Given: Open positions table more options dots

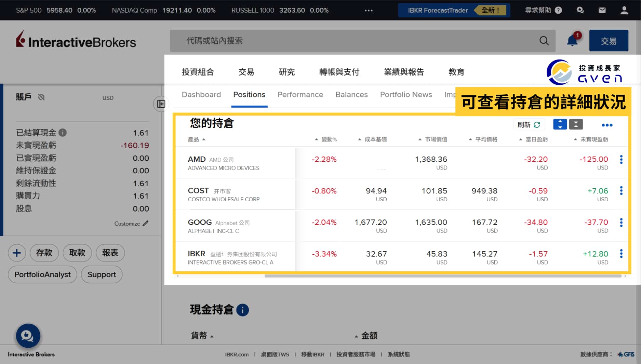Looking at the screenshot, I should [607, 125].
